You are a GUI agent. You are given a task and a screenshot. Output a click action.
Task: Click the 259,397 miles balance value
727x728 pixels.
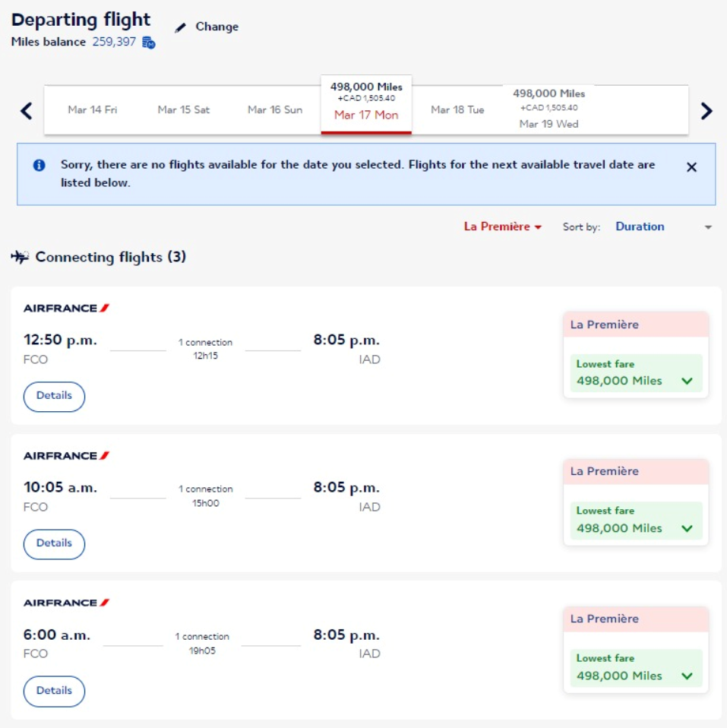pos(114,42)
